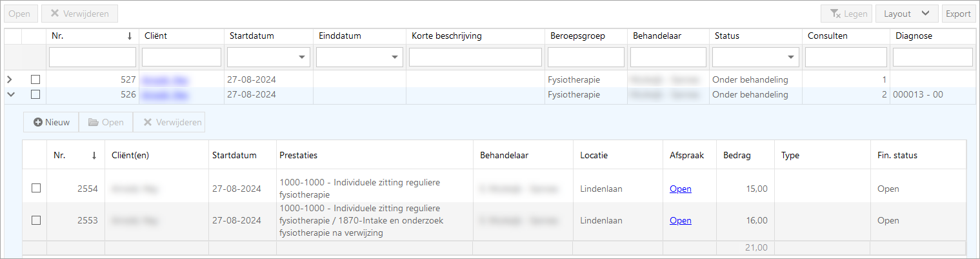
Task: Click the Diagnose column header
Action: coord(932,36)
